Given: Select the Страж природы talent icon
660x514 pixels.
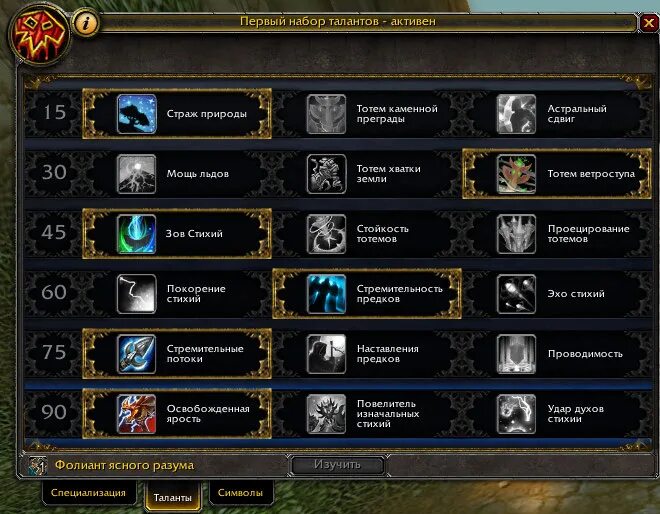Looking at the screenshot, I should tap(137, 114).
